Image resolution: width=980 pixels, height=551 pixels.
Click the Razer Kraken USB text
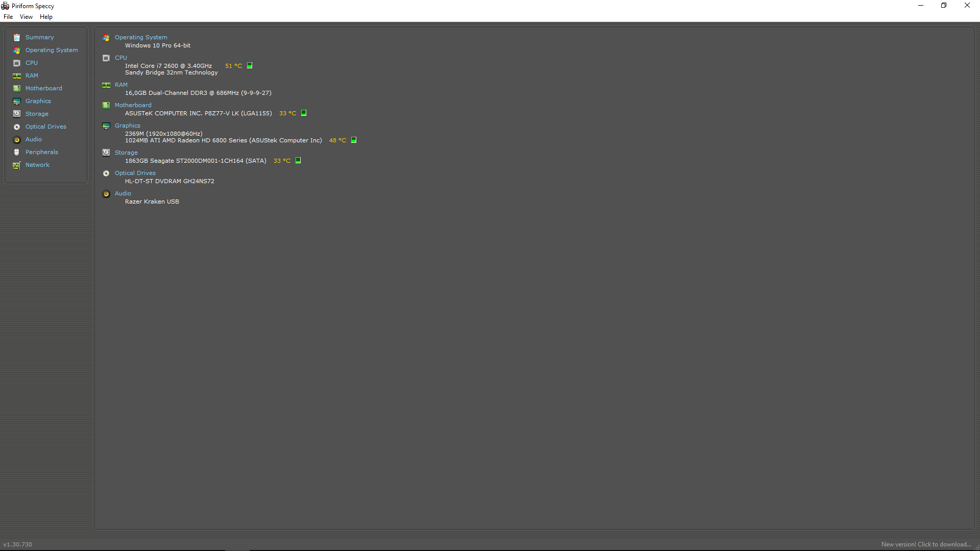click(x=152, y=202)
